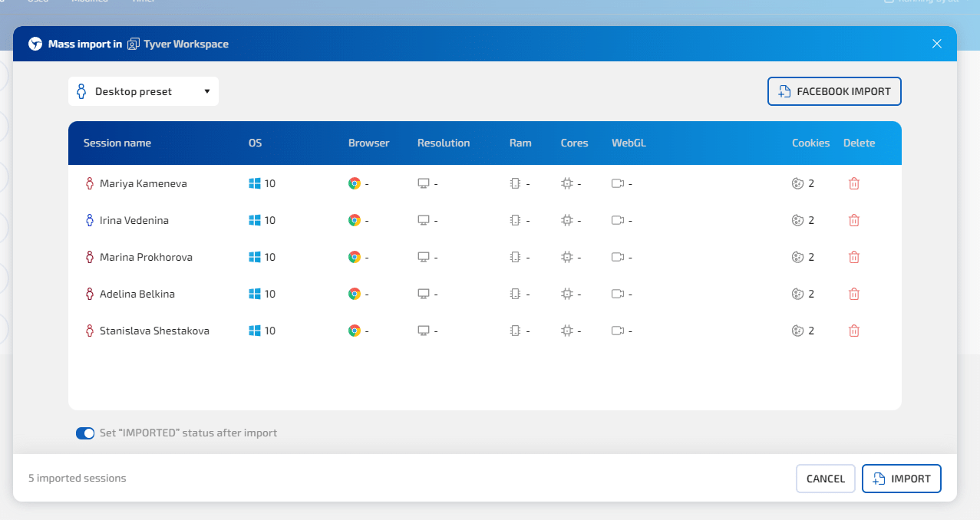Click the Chrome browser icon for Irina Vedenina
The width and height of the screenshot is (980, 520).
[x=354, y=220]
